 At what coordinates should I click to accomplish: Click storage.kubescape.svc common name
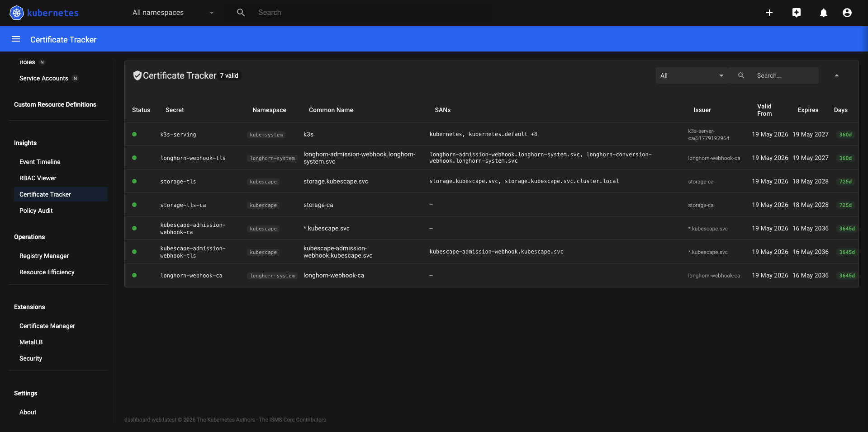tap(336, 181)
